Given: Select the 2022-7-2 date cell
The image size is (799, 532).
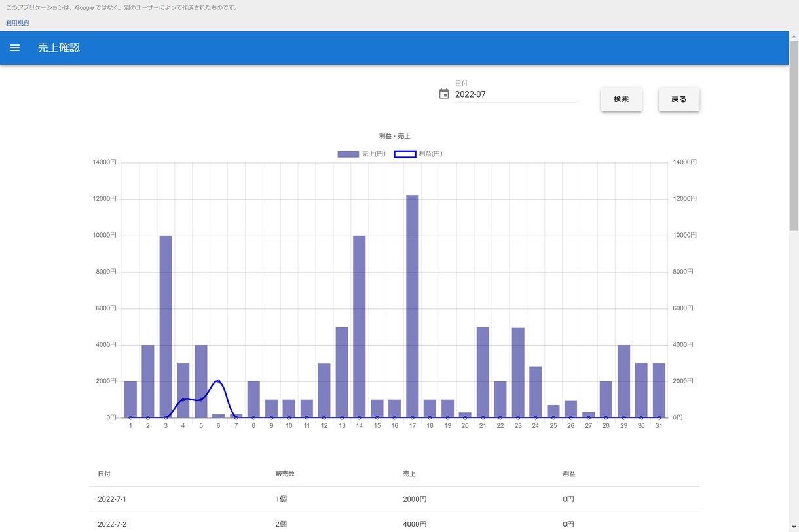Looking at the screenshot, I should tap(112, 524).
